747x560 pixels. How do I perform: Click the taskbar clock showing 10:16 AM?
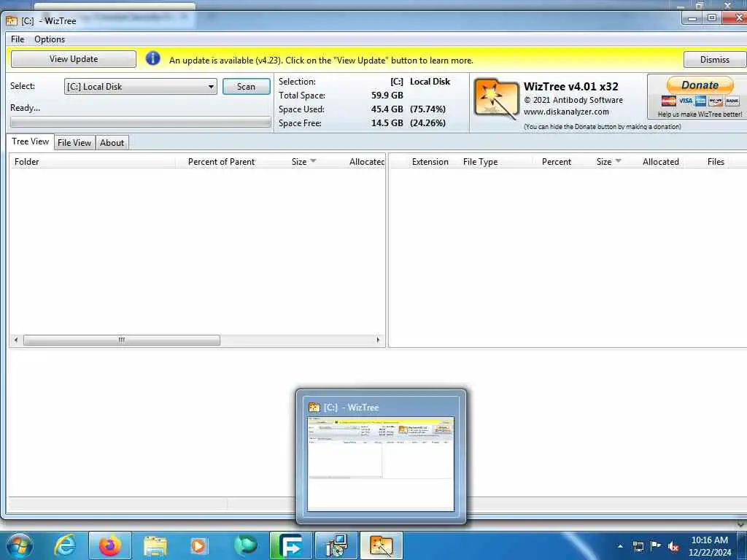pyautogui.click(x=709, y=546)
